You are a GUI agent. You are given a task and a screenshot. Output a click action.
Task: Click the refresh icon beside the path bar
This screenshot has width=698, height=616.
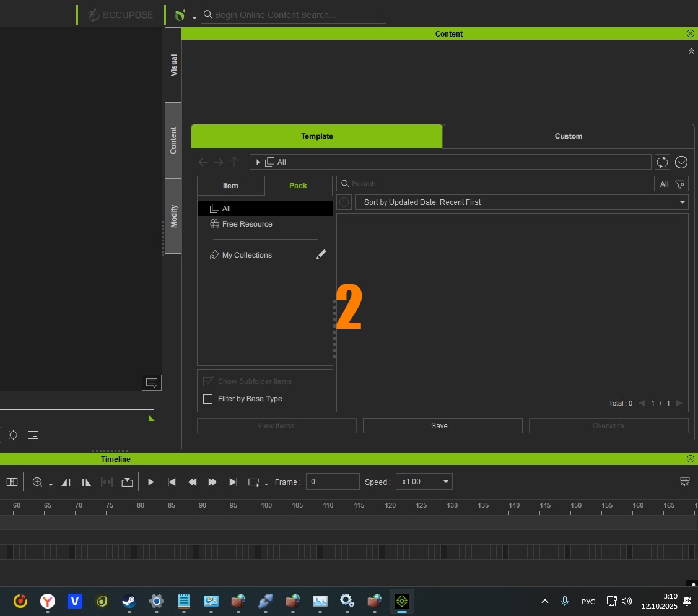point(662,162)
